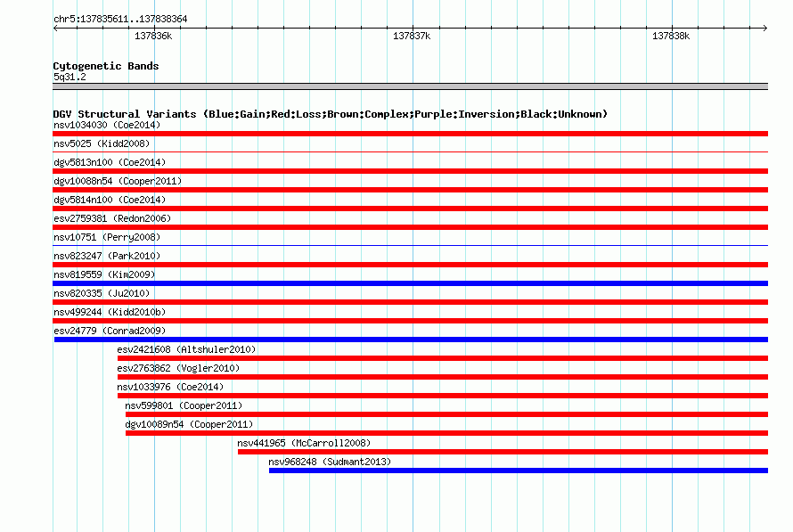Click the left arrow end of the ruler

(55, 28)
